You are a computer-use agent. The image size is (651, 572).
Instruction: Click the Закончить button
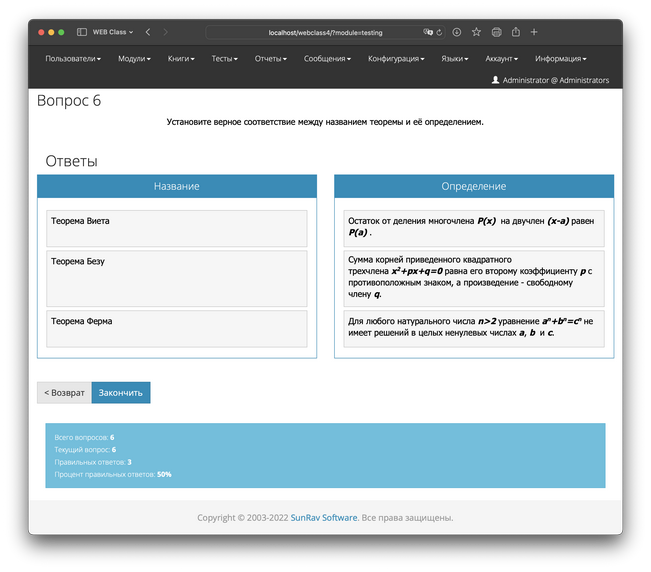[x=121, y=393]
